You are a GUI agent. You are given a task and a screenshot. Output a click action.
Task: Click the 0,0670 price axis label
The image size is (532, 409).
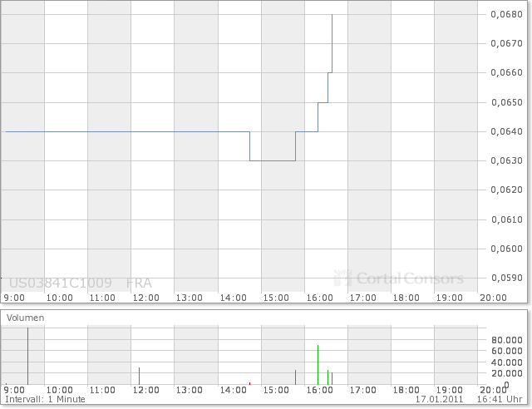pos(506,43)
